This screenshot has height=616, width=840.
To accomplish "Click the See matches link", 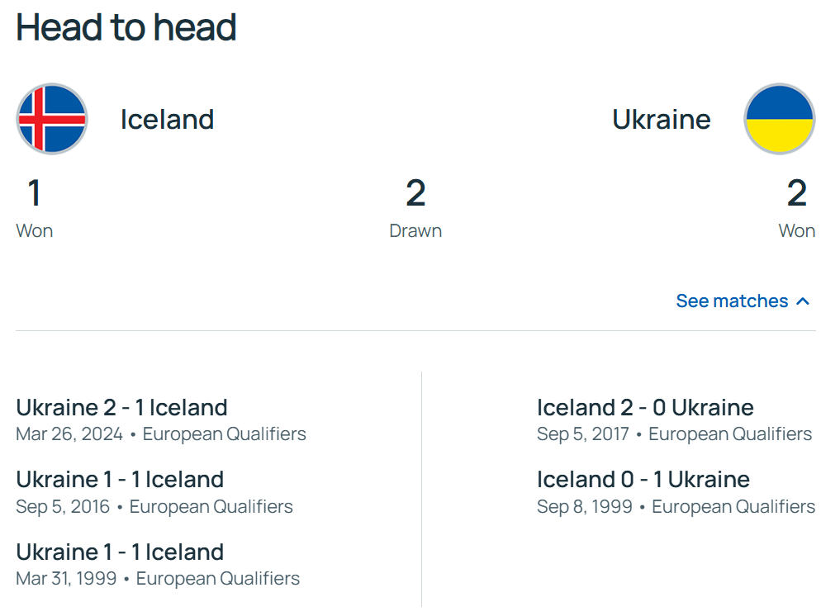I will (x=732, y=301).
